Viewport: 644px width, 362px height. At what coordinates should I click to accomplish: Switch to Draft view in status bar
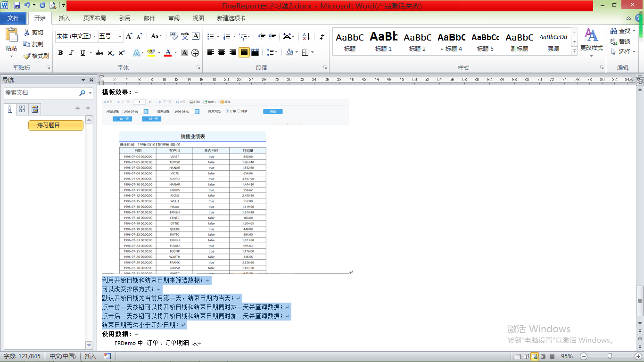(551, 356)
